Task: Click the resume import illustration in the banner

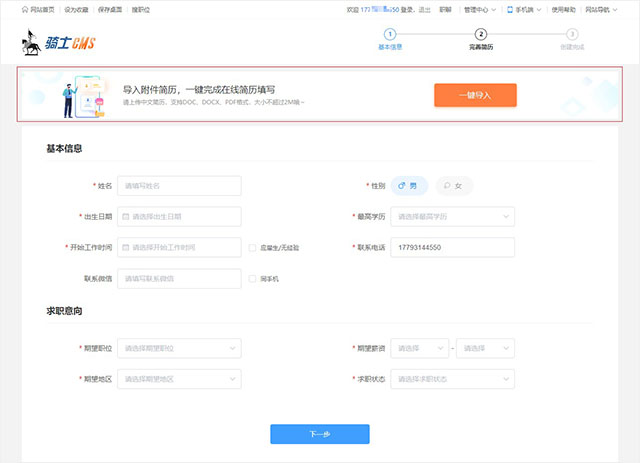Action: tap(84, 96)
